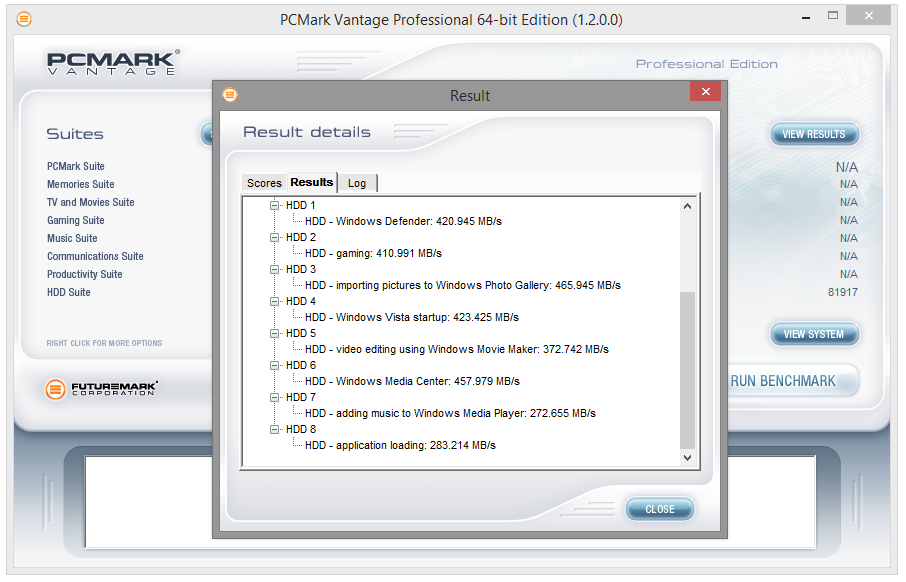
Task: Collapse the HDD 4 tree node
Action: tap(274, 301)
